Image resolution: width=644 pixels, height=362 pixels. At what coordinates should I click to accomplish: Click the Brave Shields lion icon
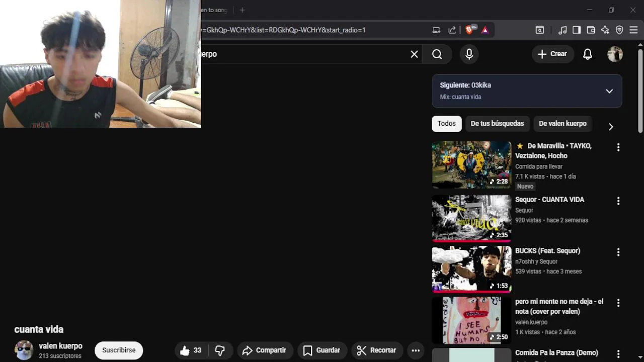click(469, 30)
